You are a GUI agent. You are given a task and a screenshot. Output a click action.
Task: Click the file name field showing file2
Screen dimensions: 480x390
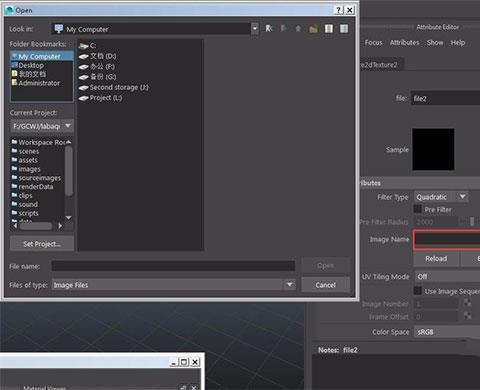(x=446, y=98)
